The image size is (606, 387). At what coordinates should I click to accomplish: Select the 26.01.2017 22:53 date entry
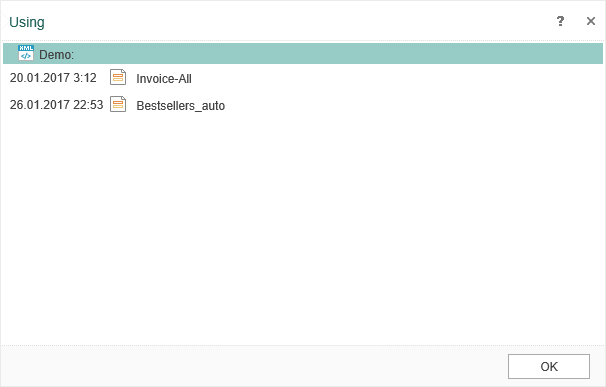tap(56, 105)
